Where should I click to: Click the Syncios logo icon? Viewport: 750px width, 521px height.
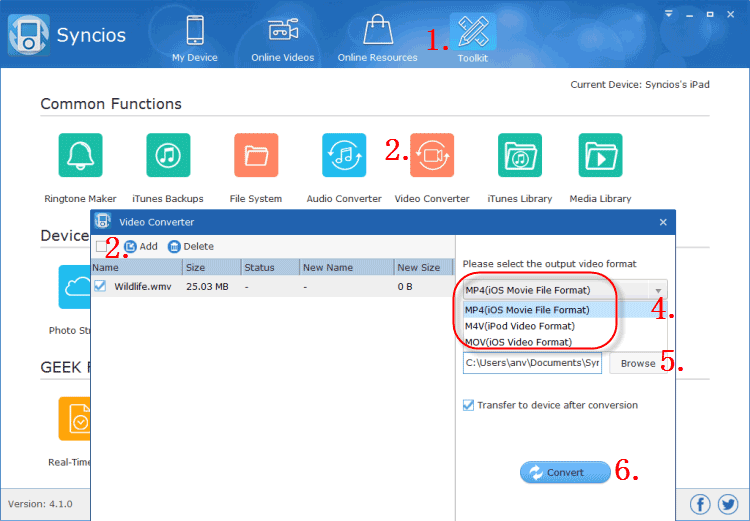tap(29, 35)
